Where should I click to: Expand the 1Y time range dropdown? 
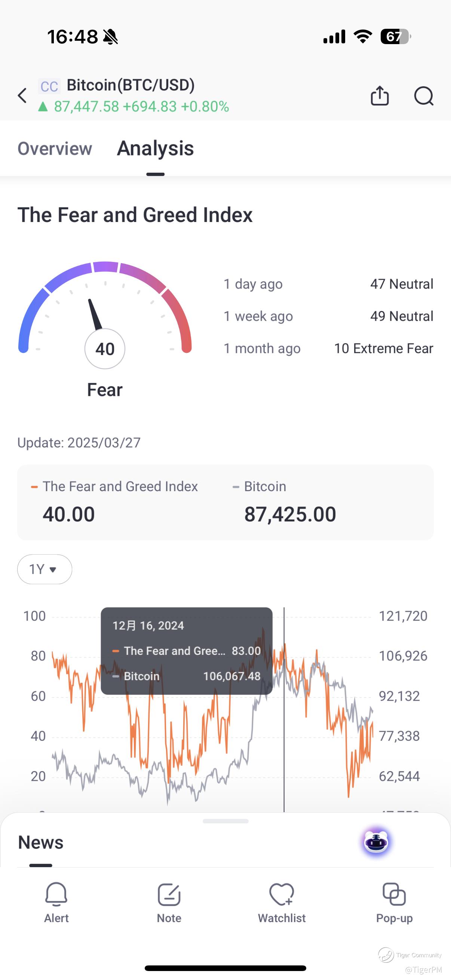pos(45,569)
